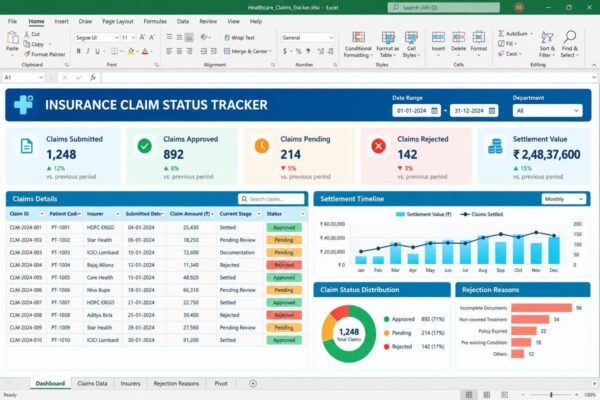Switch to the Page Layout ribbon tab
Screen dimensions: 600x400
117,21
